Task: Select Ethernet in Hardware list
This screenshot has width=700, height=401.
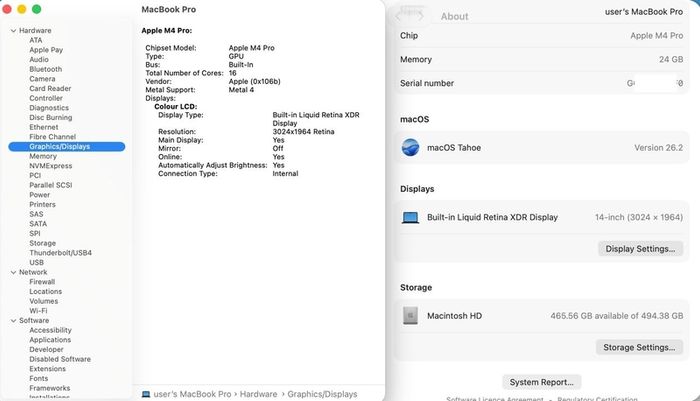Action: pyautogui.click(x=44, y=127)
